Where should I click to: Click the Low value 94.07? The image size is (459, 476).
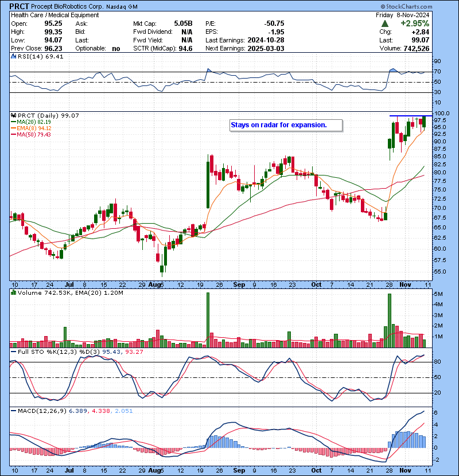pyautogui.click(x=53, y=40)
